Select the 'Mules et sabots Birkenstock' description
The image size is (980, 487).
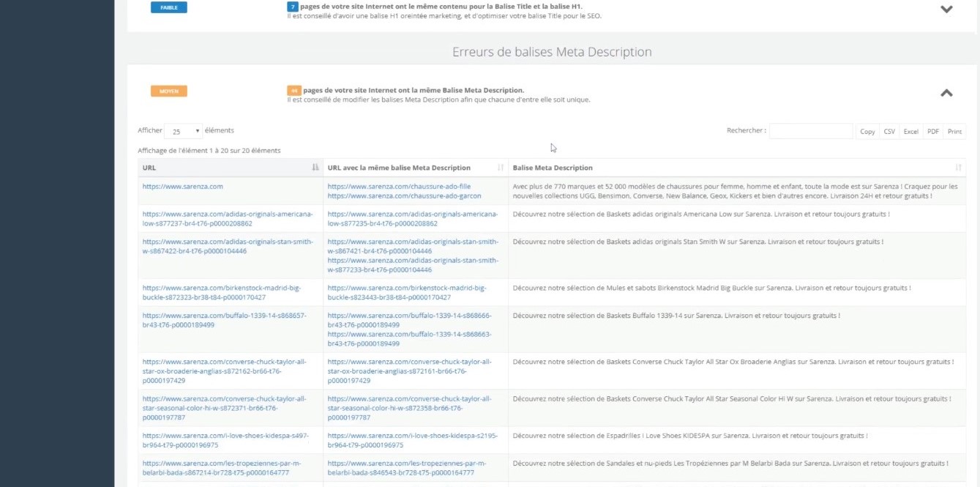click(711, 288)
